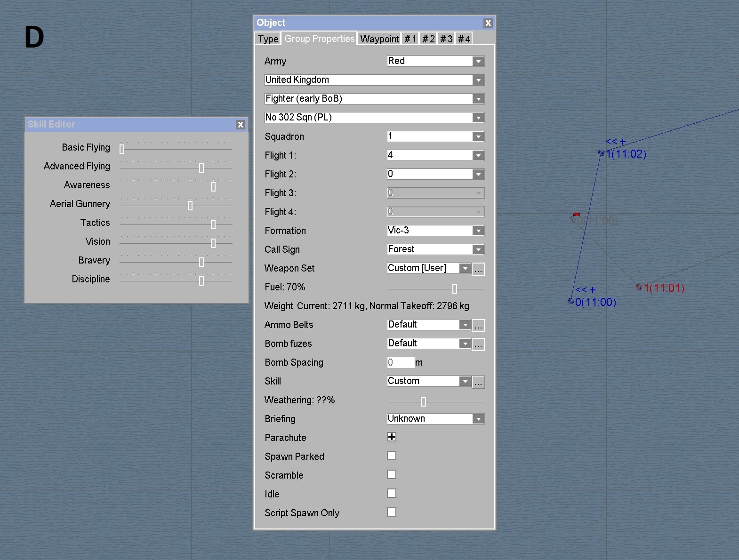
Task: Open Skill editor ellipsis button
Action: [478, 382]
